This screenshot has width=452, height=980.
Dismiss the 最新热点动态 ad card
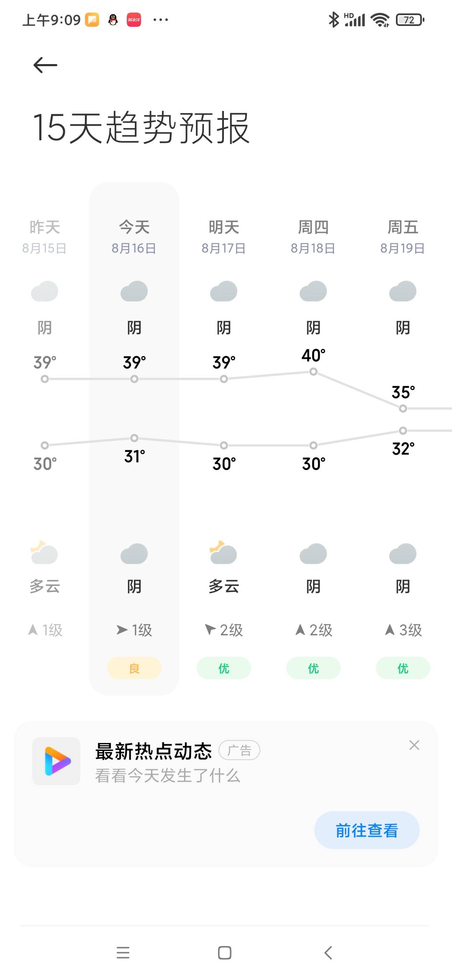coord(414,745)
